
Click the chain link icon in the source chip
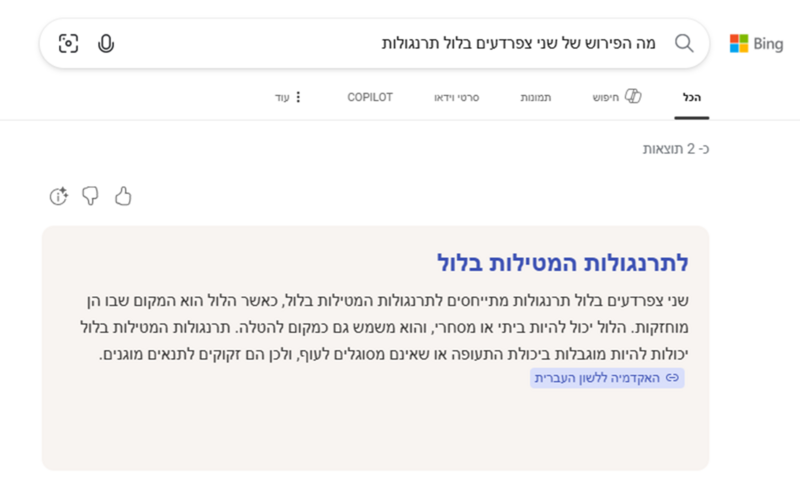click(x=672, y=378)
